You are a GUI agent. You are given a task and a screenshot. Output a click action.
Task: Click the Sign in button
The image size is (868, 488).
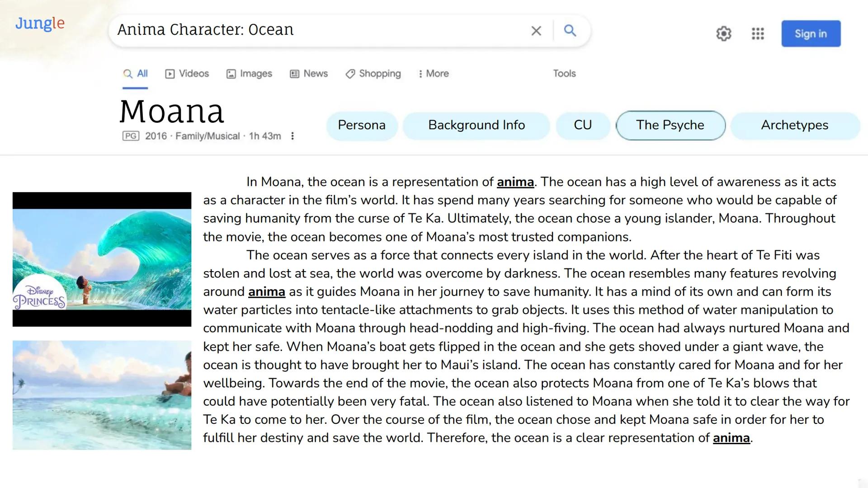(810, 33)
